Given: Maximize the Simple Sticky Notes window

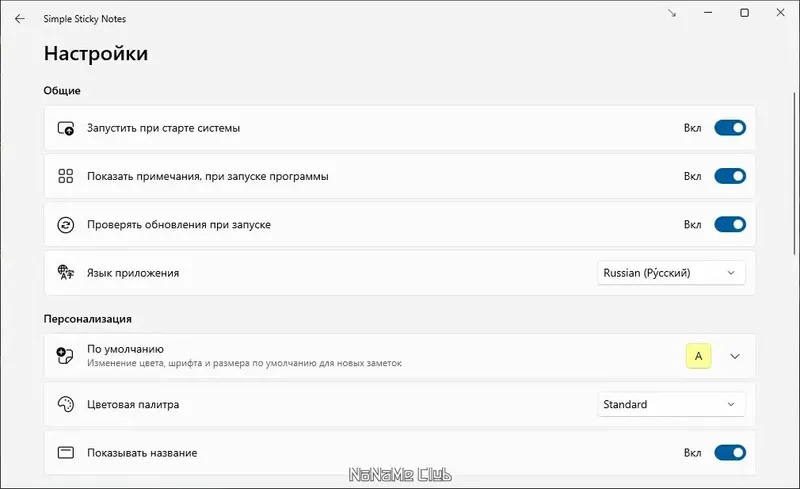Looking at the screenshot, I should tap(745, 13).
